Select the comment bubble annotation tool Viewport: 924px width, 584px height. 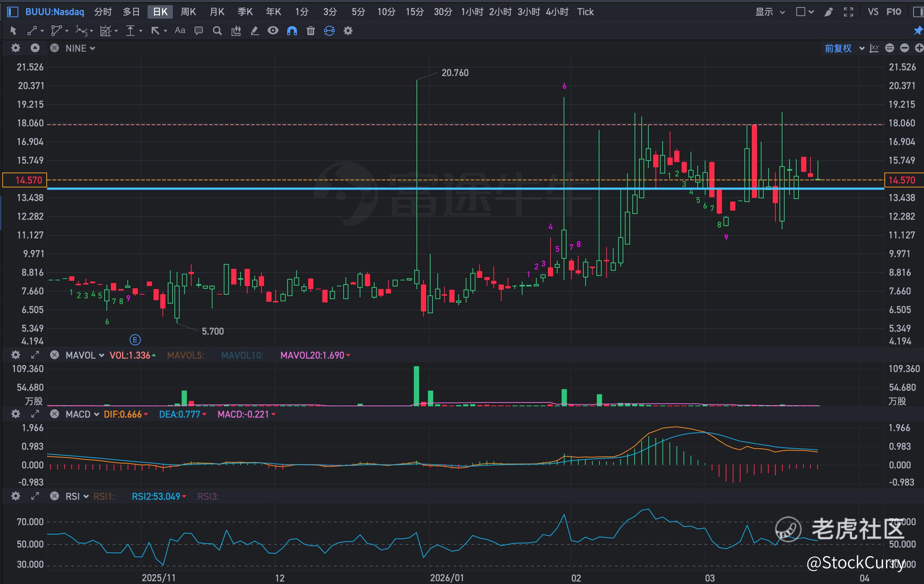point(198,31)
